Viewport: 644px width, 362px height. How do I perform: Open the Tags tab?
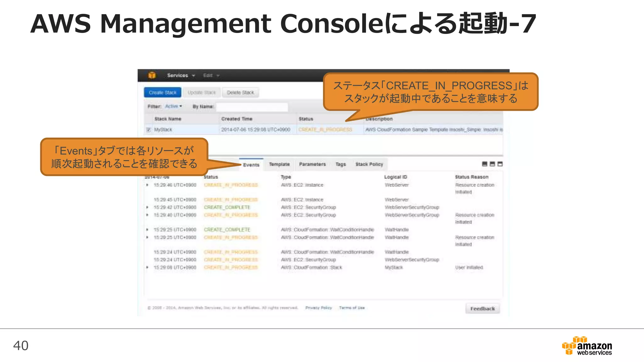click(341, 164)
